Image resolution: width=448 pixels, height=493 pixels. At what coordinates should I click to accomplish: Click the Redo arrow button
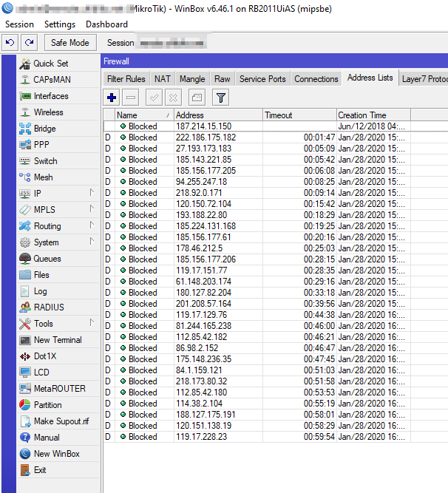(x=30, y=42)
